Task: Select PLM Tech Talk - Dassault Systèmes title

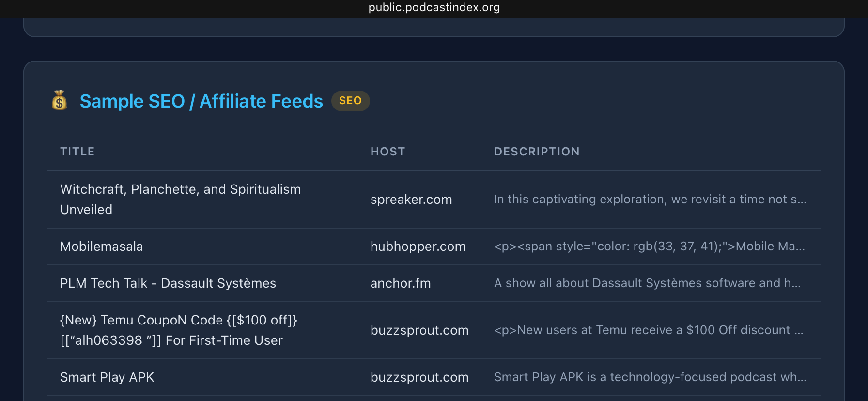Action: [x=168, y=283]
